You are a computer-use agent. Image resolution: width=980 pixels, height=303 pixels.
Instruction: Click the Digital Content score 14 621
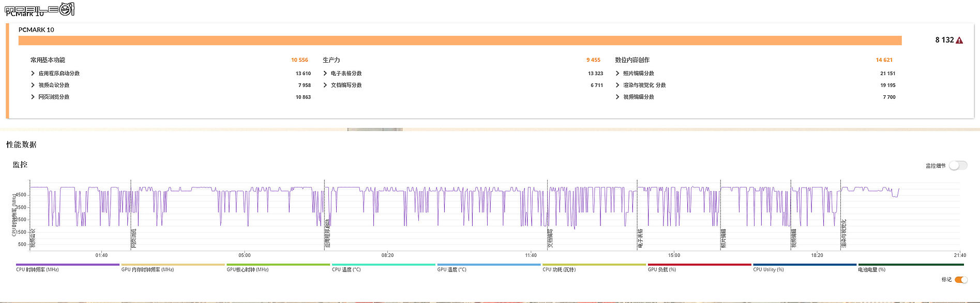[884, 60]
